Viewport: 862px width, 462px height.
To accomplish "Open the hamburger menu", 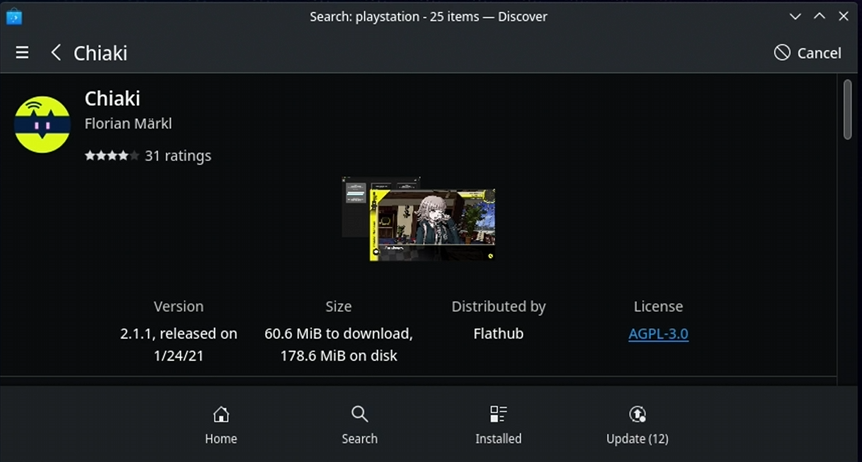I will click(x=22, y=53).
